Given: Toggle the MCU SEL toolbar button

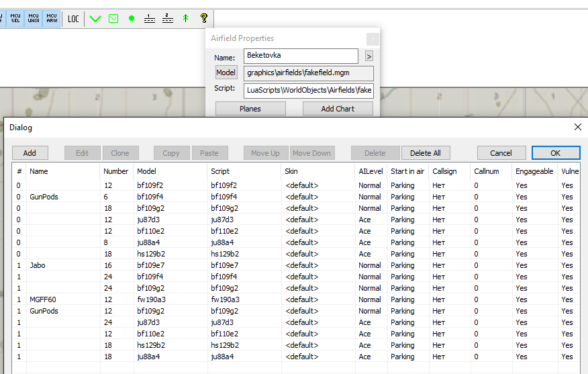Looking at the screenshot, I should [15, 18].
